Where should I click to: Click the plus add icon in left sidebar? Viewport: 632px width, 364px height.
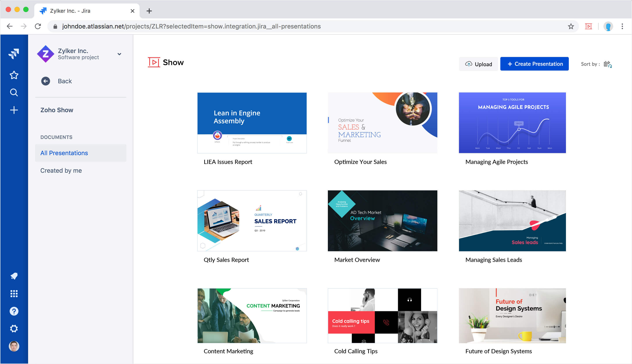14,110
